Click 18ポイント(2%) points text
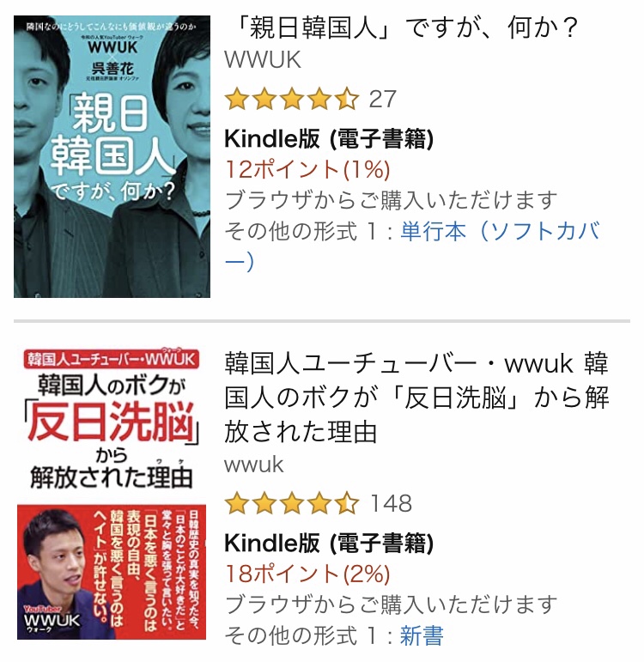 [x=307, y=574]
